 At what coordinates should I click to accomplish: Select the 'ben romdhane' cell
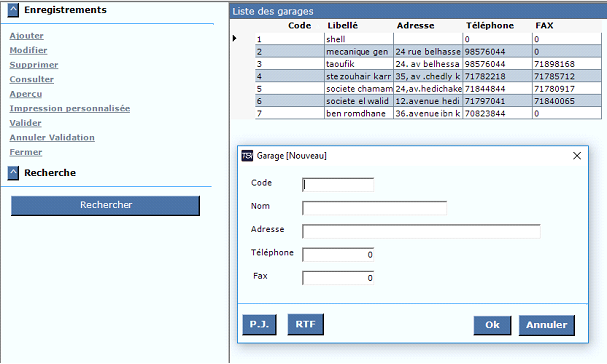pos(359,113)
